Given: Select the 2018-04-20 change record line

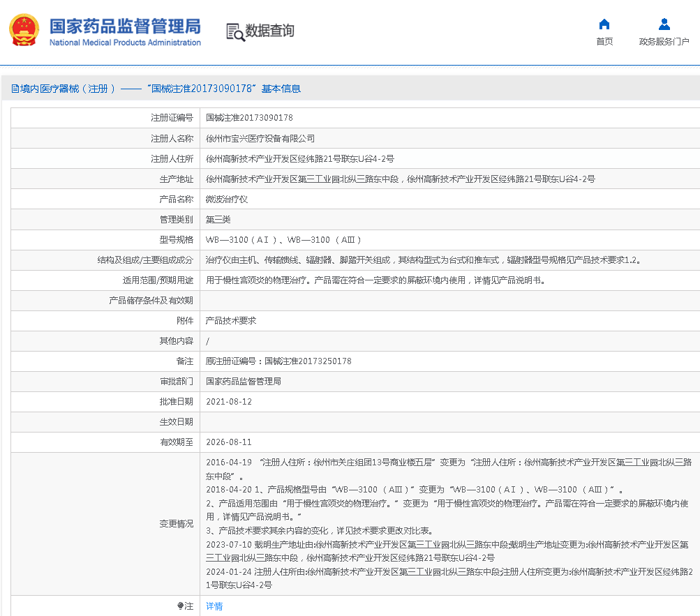Looking at the screenshot, I should coord(415,490).
